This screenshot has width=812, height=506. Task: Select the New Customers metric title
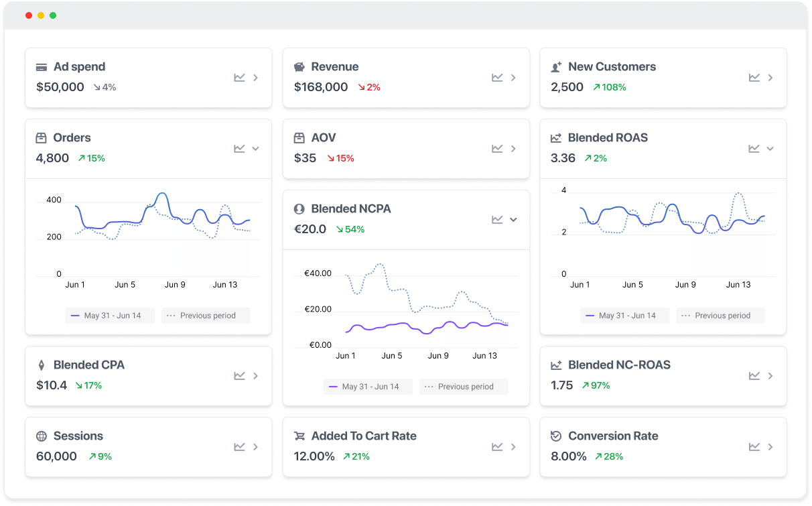[612, 66]
